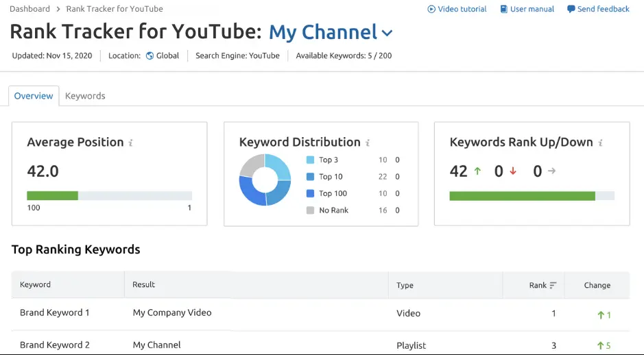Viewport: 644px width, 355px height.
Task: Click the Change column header
Action: (597, 286)
